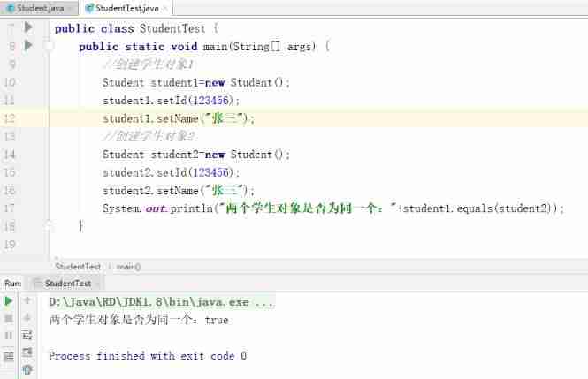Close the StudentTest.java editor tab
This screenshot has width=588, height=379.
165,8
